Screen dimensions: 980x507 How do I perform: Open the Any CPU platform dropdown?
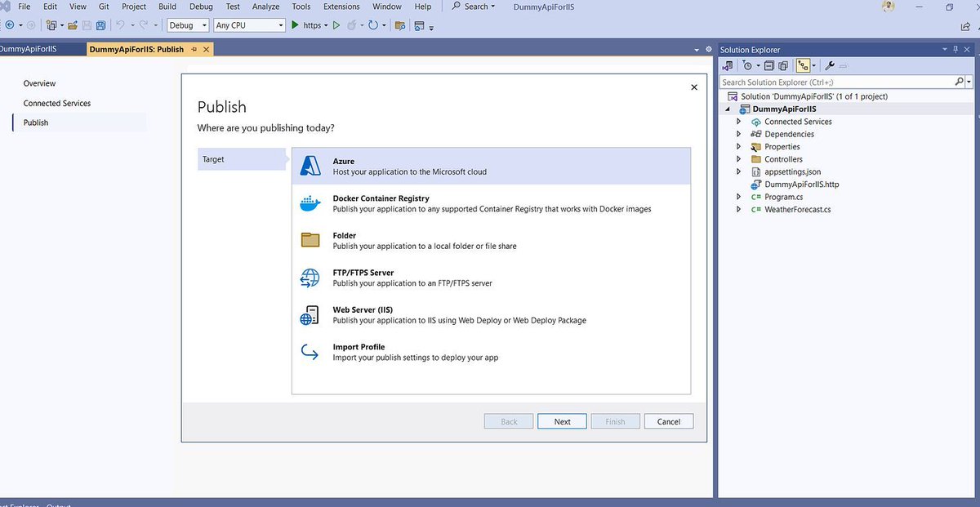pos(249,25)
